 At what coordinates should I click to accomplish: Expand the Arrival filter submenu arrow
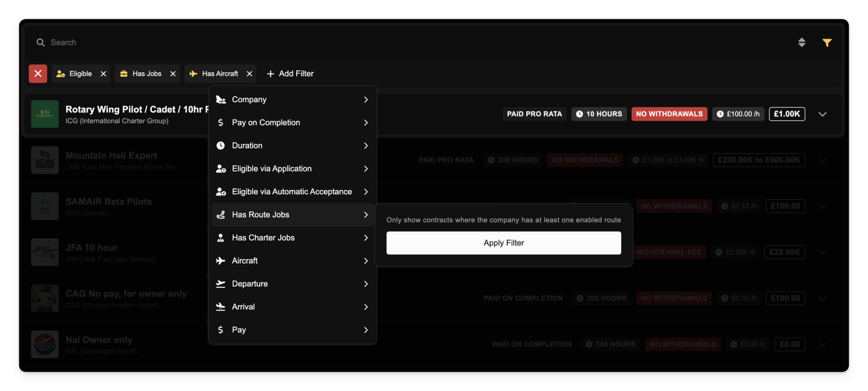366,307
